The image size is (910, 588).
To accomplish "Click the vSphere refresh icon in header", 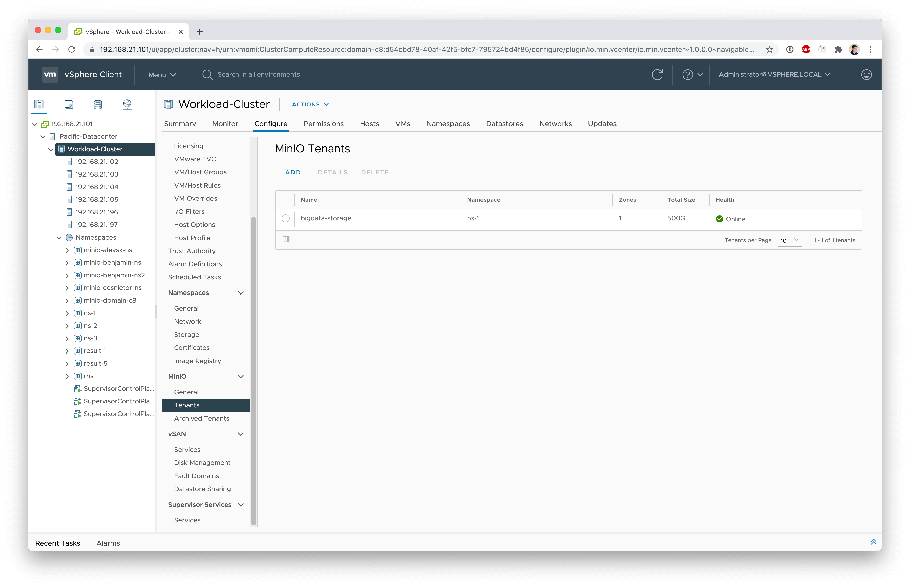I will 657,74.
